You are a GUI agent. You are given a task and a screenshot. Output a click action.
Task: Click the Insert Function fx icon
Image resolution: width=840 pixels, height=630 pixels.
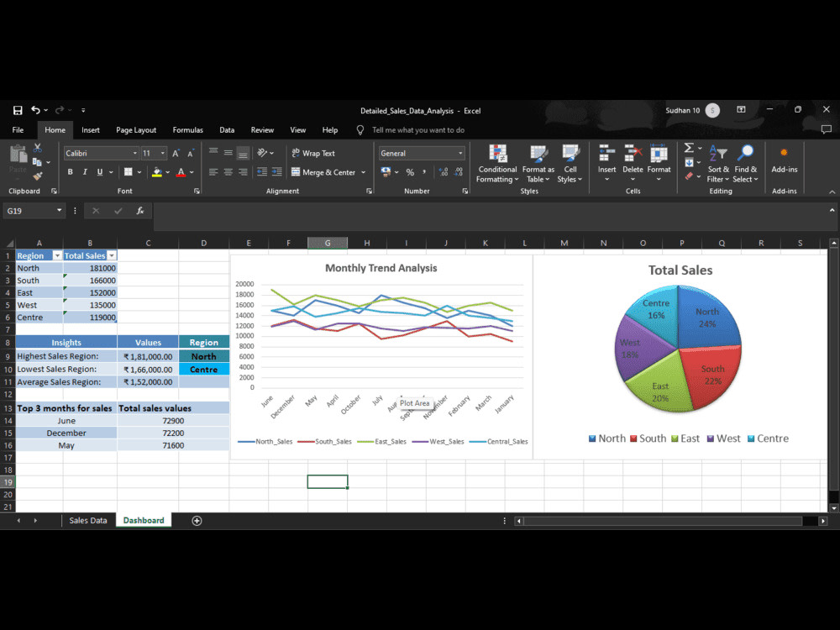tap(139, 211)
